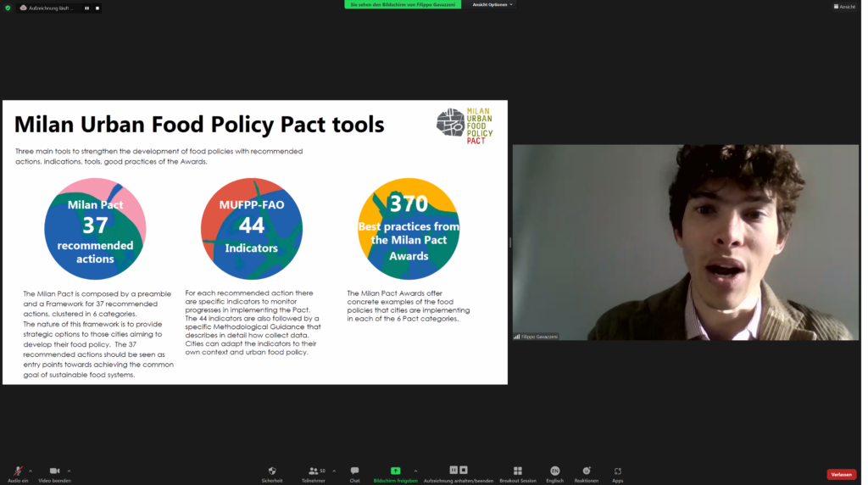Open the Sicherheit shield icon

[272, 471]
